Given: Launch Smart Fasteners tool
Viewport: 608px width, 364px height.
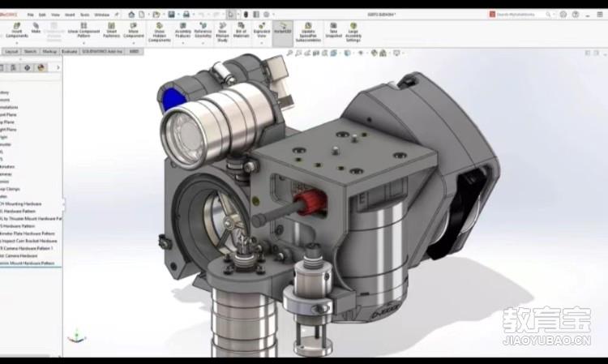Looking at the screenshot, I should coord(111,30).
